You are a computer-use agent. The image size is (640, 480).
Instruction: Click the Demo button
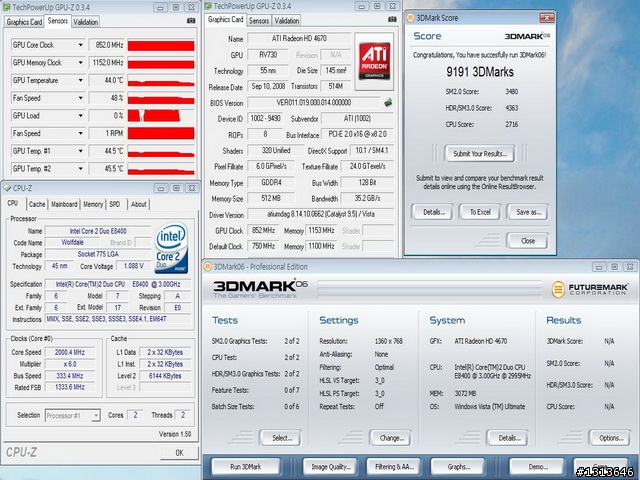tap(538, 467)
